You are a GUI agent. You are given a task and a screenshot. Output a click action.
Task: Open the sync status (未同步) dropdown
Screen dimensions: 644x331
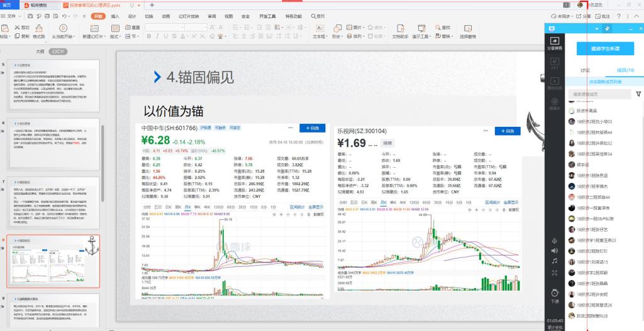click(561, 16)
